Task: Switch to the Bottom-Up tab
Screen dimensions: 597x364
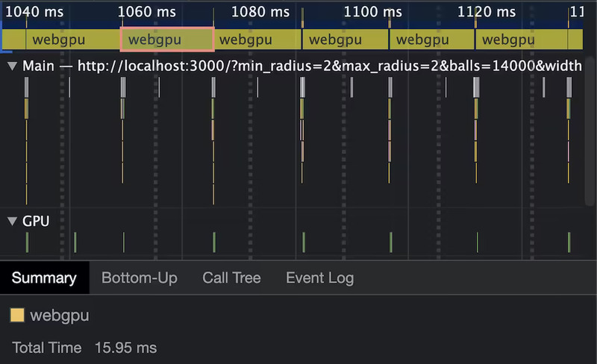Action: pos(140,278)
